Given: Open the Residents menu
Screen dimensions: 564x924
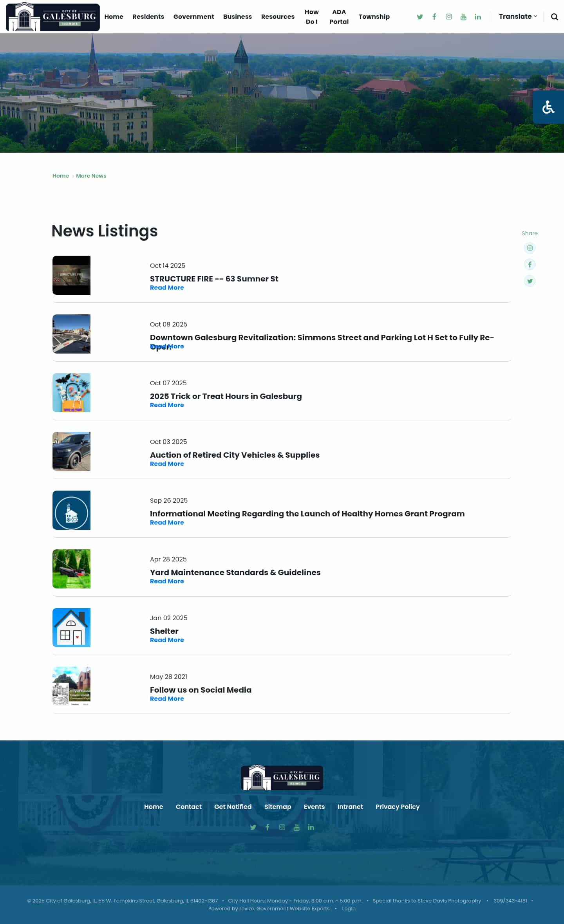Looking at the screenshot, I should [x=148, y=17].
